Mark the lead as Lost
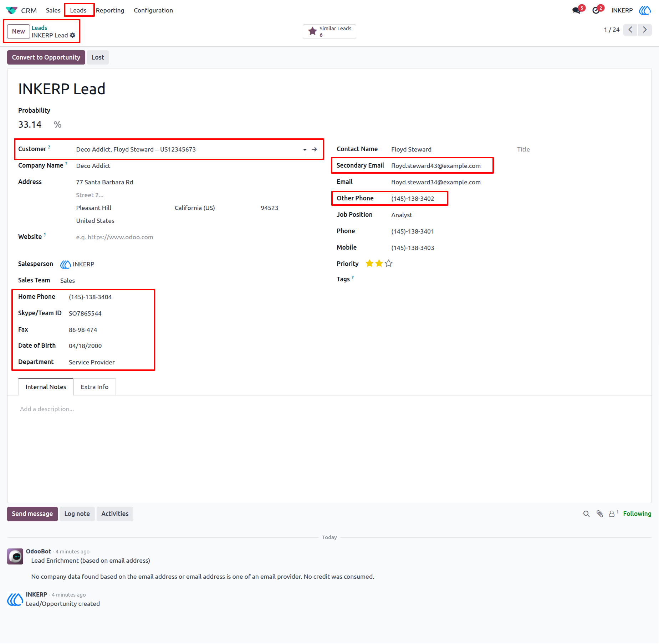This screenshot has width=659, height=644. (98, 57)
